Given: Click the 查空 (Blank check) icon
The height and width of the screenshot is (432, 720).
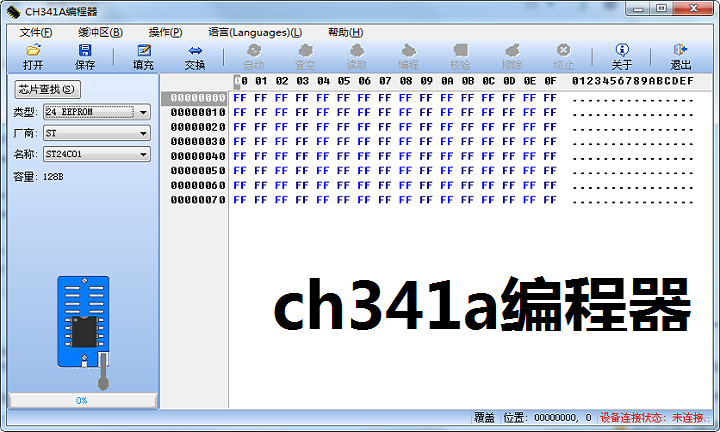Looking at the screenshot, I should [x=305, y=50].
